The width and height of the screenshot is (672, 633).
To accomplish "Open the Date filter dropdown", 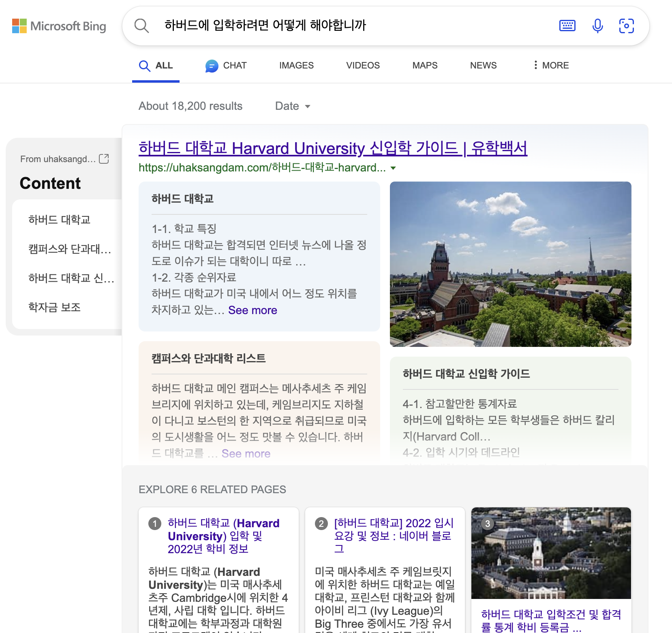I will coord(293,106).
